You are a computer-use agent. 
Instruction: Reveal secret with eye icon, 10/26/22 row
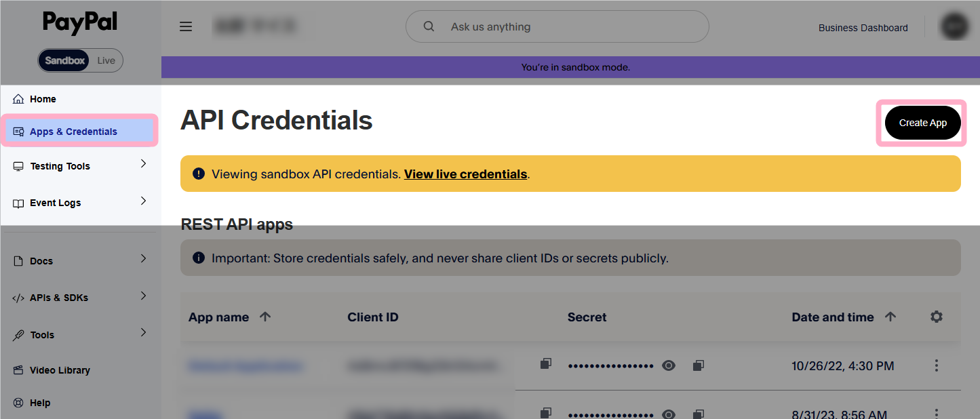(x=669, y=365)
